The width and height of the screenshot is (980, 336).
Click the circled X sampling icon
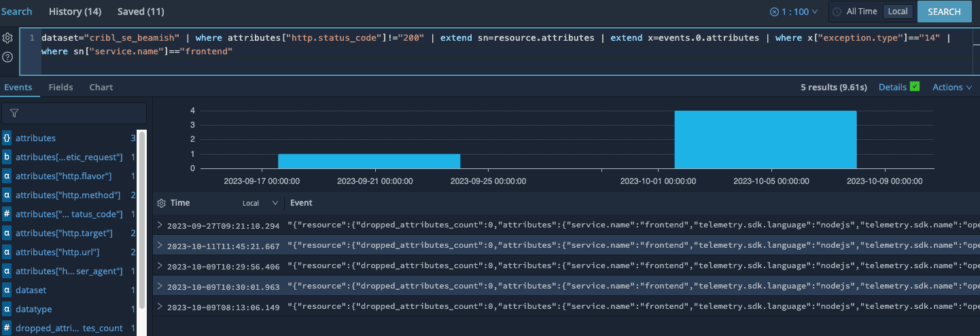774,12
